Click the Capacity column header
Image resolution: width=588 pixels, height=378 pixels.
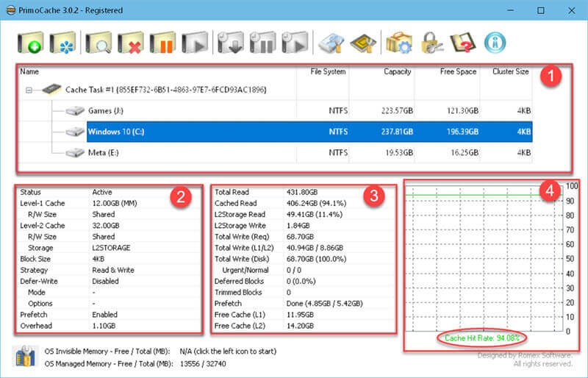381,71
